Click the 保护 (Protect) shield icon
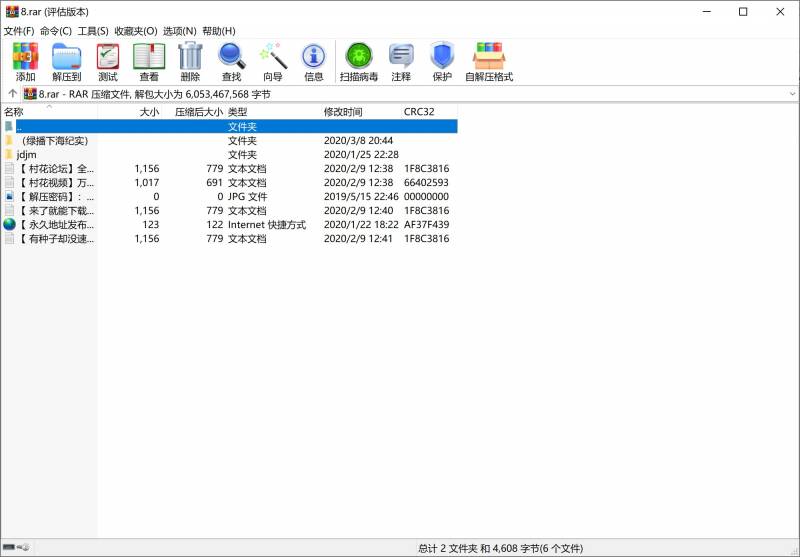The width and height of the screenshot is (800, 557). (442, 62)
